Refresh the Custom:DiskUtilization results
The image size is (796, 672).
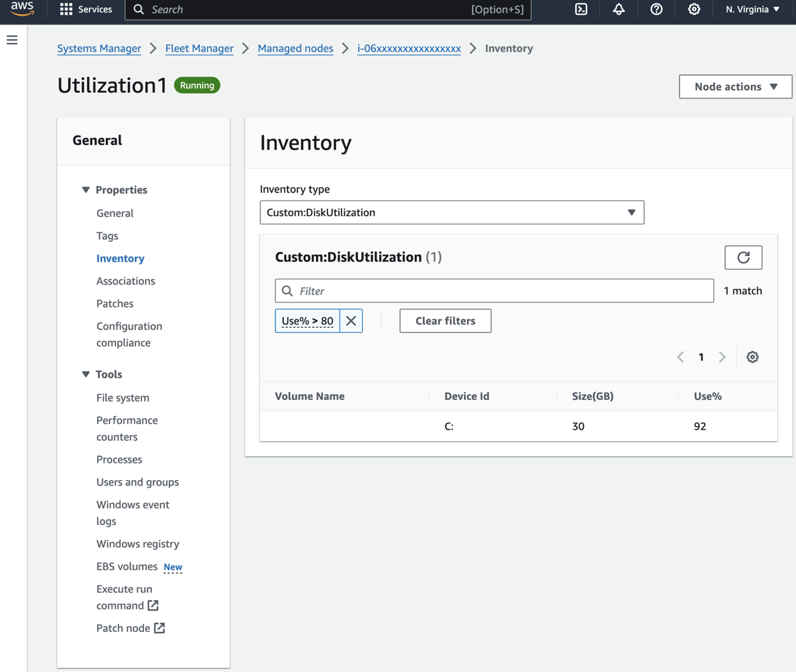[x=743, y=257]
